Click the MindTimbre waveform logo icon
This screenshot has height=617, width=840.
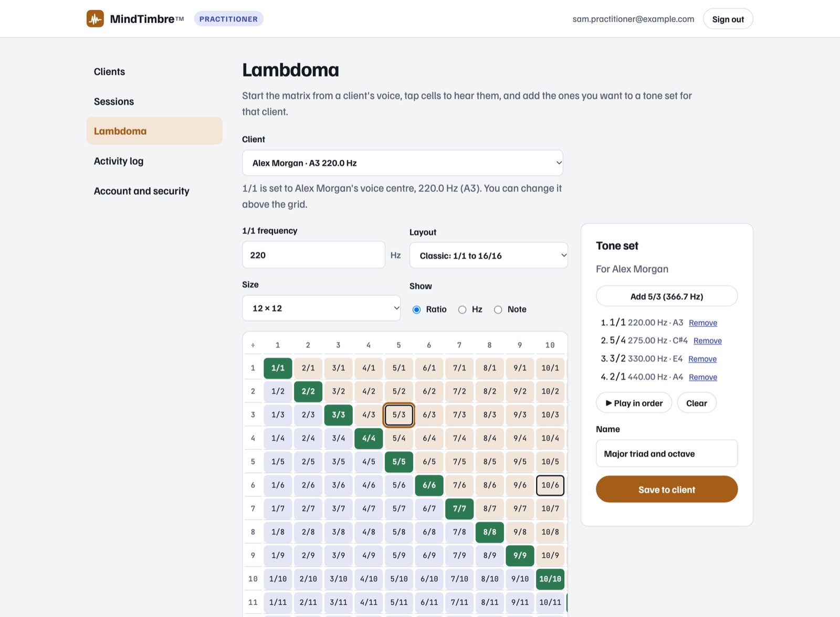pyautogui.click(x=95, y=19)
